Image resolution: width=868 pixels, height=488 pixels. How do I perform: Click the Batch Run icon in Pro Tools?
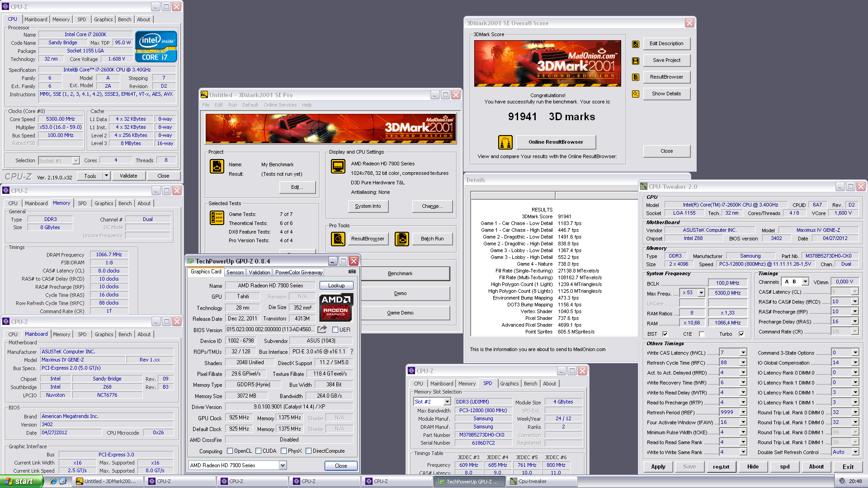point(402,239)
